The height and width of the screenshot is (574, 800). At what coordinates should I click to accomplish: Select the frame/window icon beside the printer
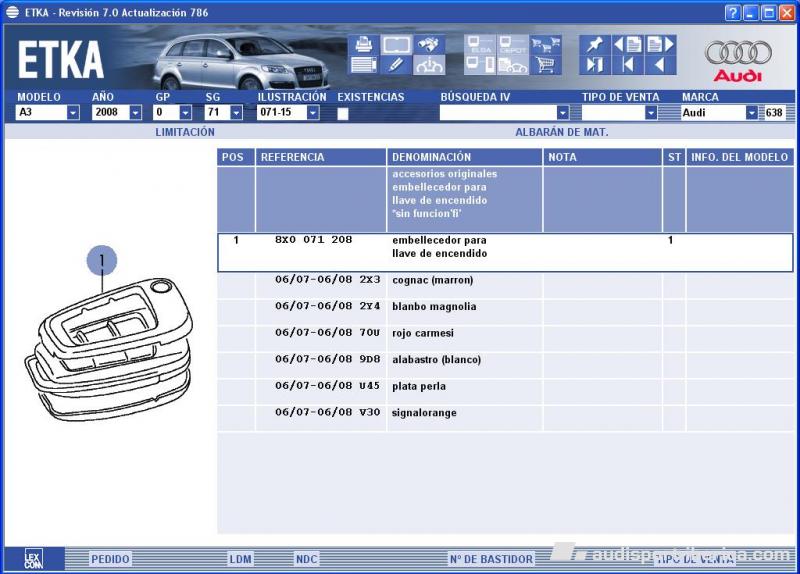[x=396, y=45]
